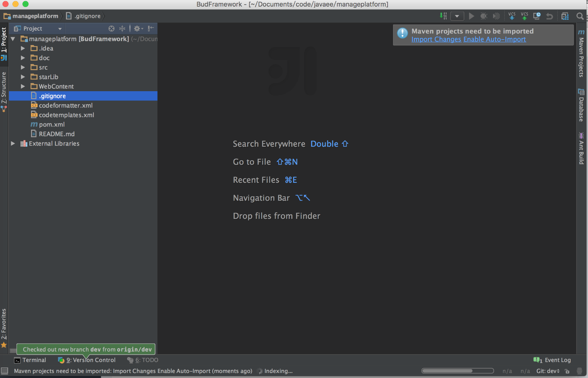
Task: Click VCS Commit Changes icon
Action: pyautogui.click(x=524, y=16)
